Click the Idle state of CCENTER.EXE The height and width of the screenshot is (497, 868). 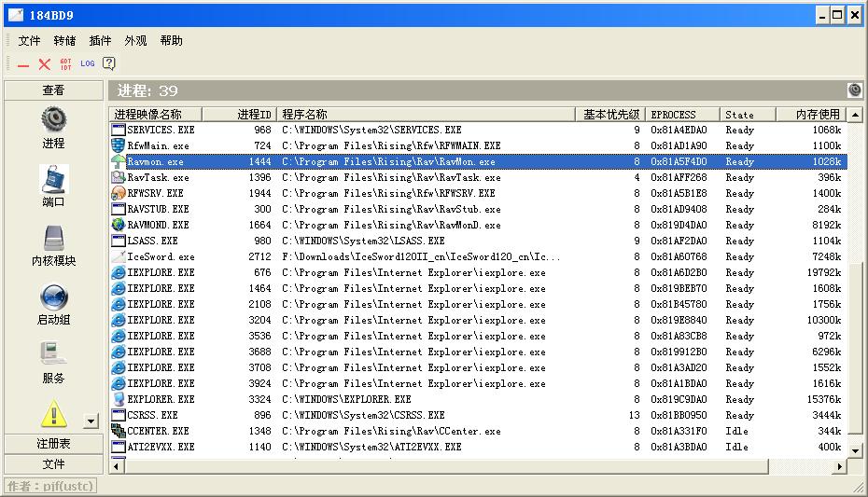[736, 431]
